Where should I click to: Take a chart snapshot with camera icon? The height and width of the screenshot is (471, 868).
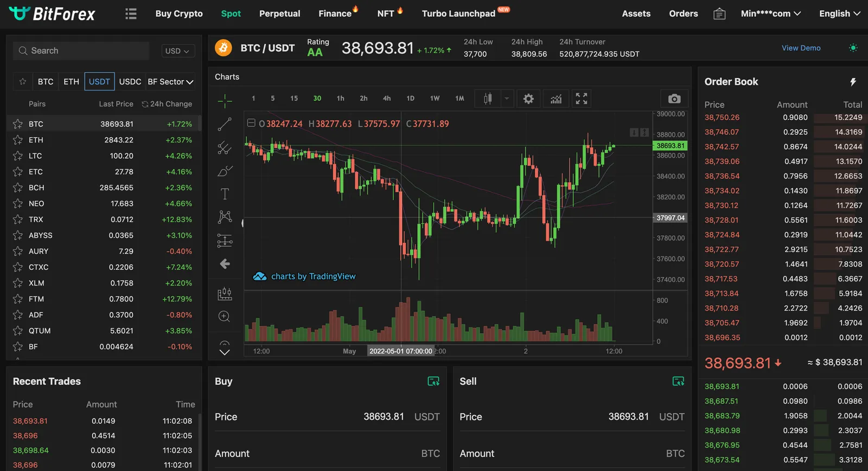click(674, 99)
